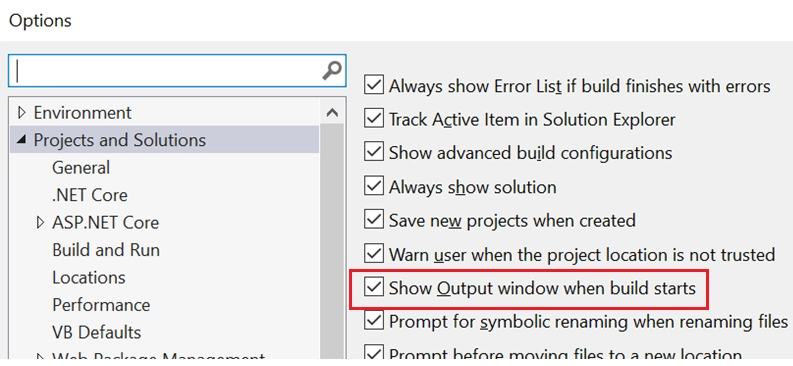Screen dimensions: 793x366
Task: Expand the ASP.NET Core node
Action: [40, 222]
